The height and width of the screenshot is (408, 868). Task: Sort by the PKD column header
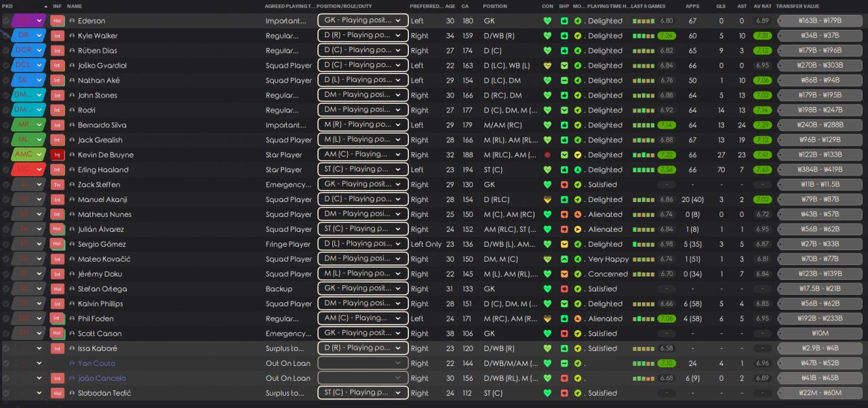pyautogui.click(x=7, y=6)
